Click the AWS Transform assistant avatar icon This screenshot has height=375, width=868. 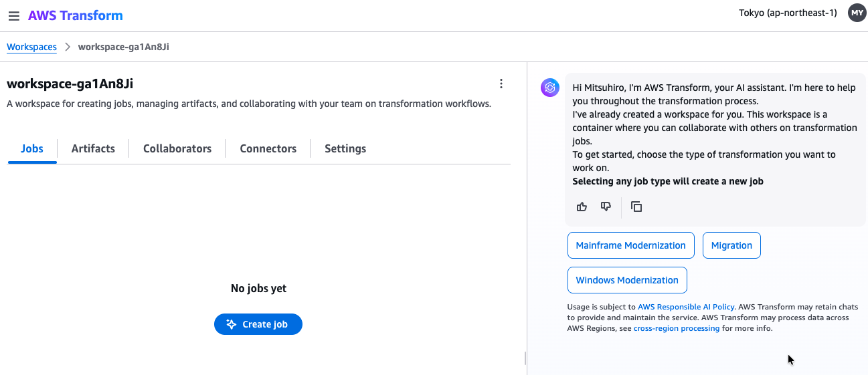point(550,87)
